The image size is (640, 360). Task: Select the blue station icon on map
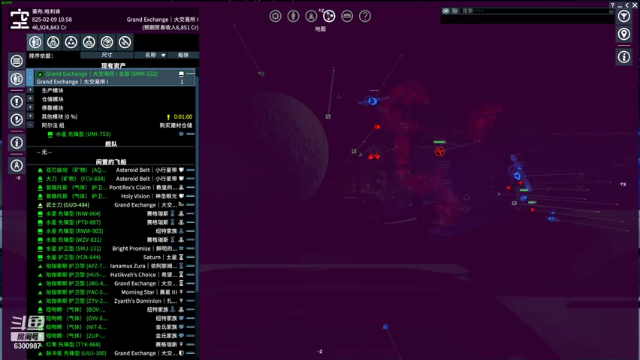372,101
